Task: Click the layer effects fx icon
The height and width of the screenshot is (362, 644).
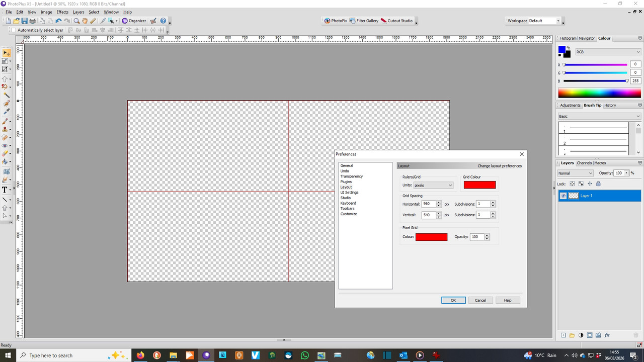Action: coord(607,335)
